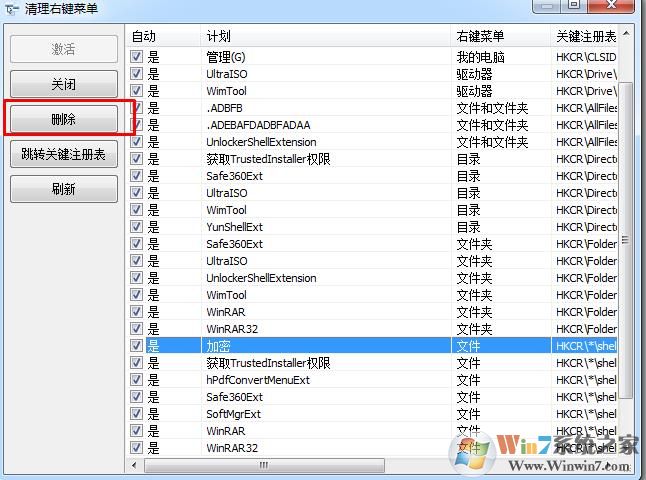Uncheck the 管理(G) row checkbox
Screen dimensions: 646x480
(x=136, y=56)
